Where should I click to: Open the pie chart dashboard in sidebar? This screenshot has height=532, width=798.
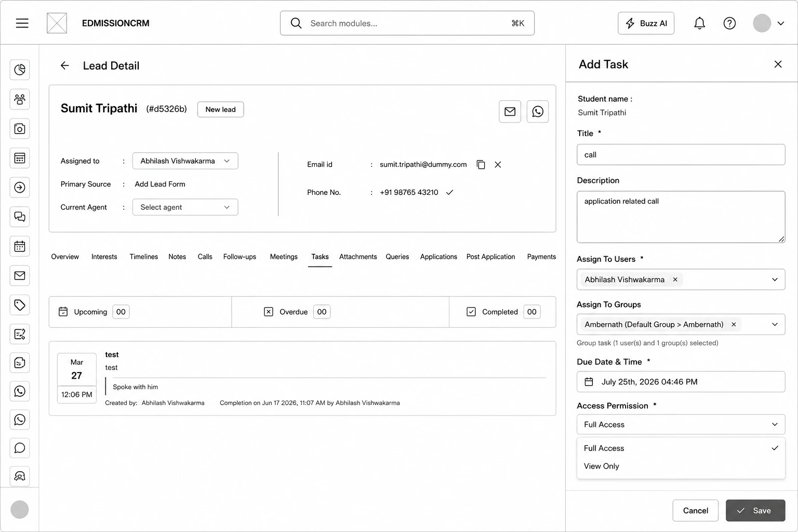coord(20,70)
